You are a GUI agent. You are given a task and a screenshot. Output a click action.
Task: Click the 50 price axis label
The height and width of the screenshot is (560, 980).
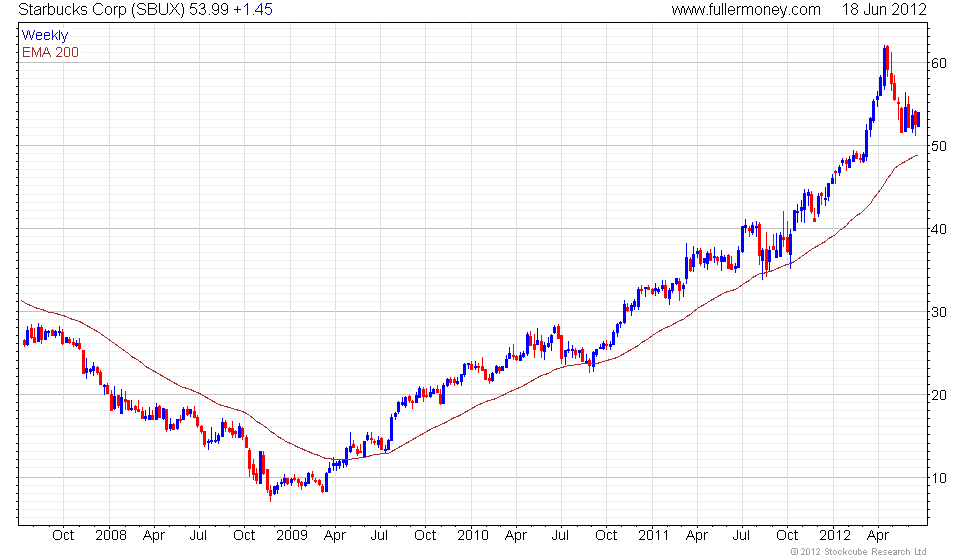[939, 146]
